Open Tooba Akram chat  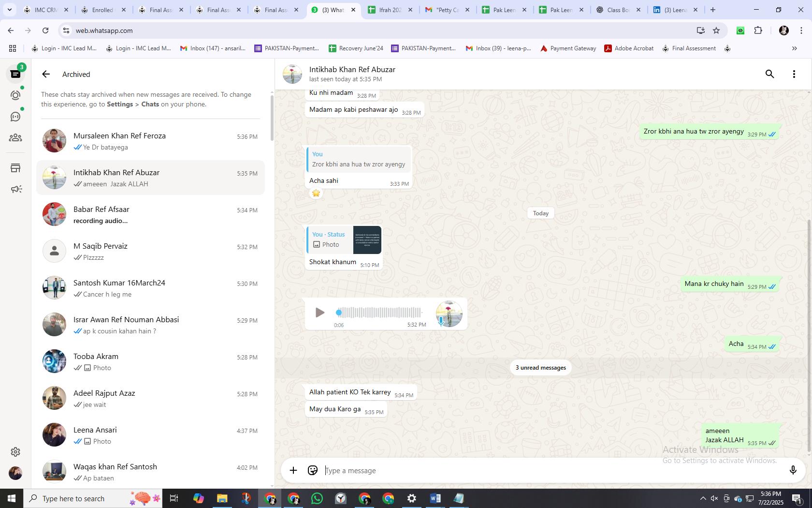(150, 361)
